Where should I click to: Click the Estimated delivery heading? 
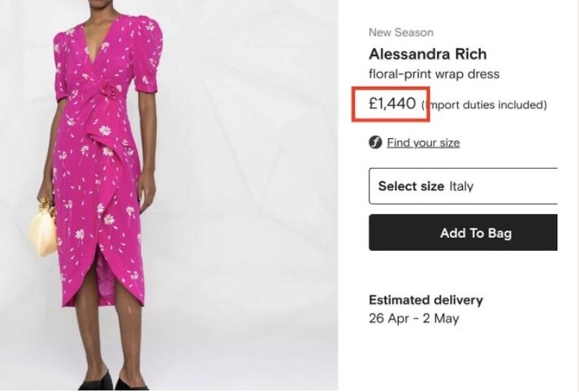pyautogui.click(x=426, y=300)
